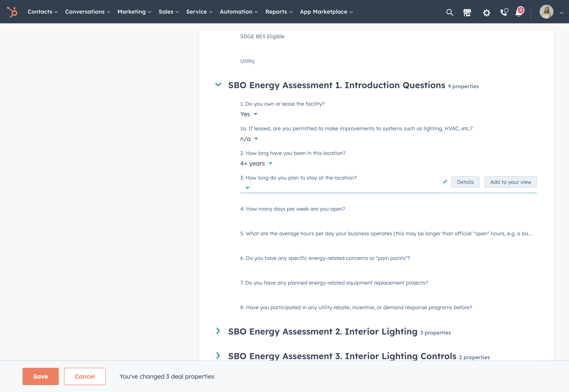Image resolution: width=569 pixels, height=392 pixels.
Task: Click question 1a about leased improvements
Action: 356,128
